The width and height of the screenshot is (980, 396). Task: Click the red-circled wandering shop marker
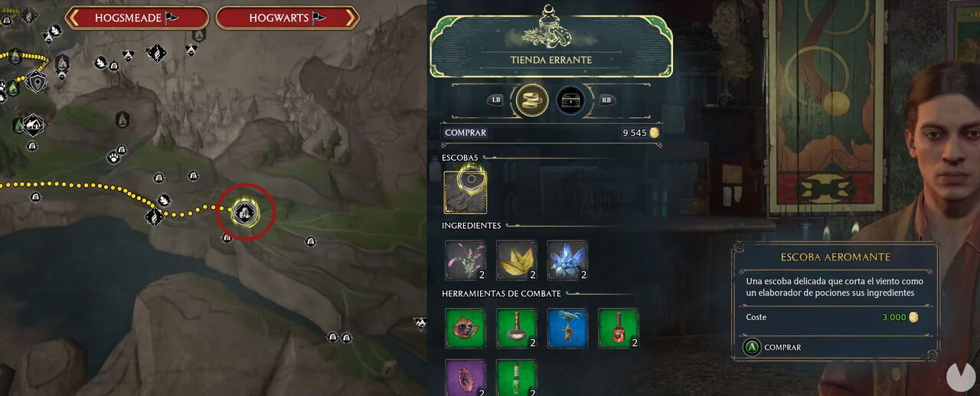pos(245,211)
